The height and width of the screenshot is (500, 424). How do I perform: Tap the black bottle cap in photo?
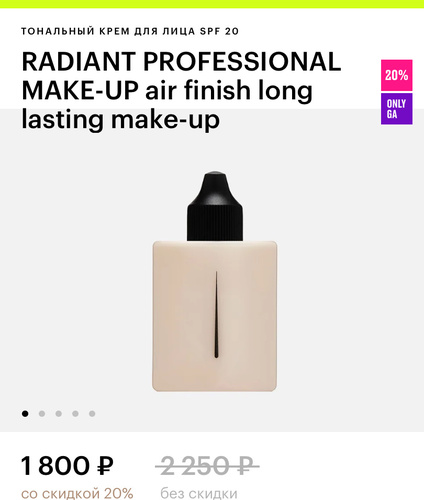coord(215,206)
